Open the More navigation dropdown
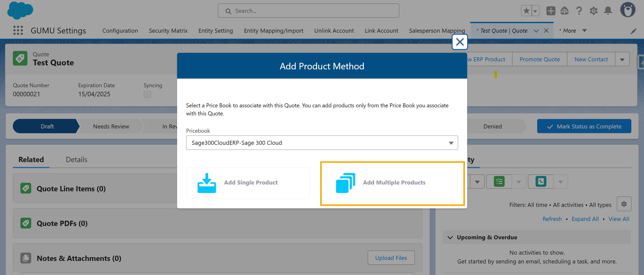This screenshot has height=275, width=644. point(573,31)
